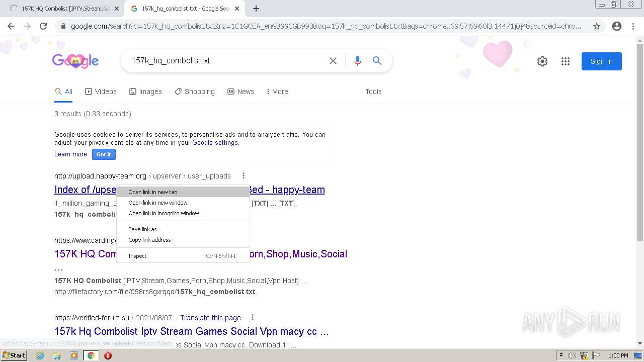Viewport: 644px width, 362px height.
Task: Open Google apps grid icon
Action: tap(566, 61)
